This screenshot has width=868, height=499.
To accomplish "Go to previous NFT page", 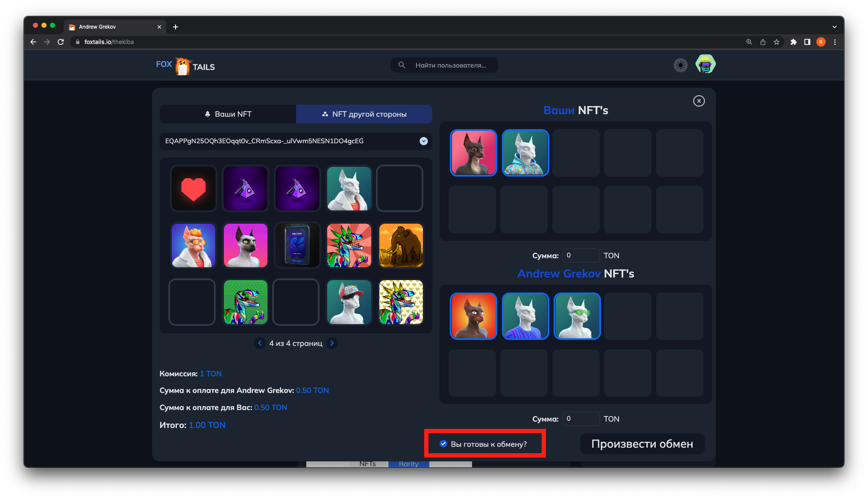I will (260, 343).
